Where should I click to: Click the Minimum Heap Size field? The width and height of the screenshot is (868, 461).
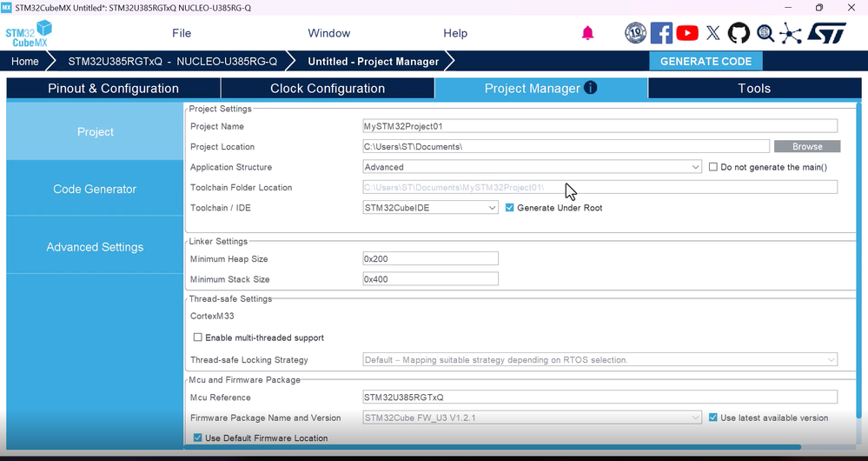coord(430,258)
